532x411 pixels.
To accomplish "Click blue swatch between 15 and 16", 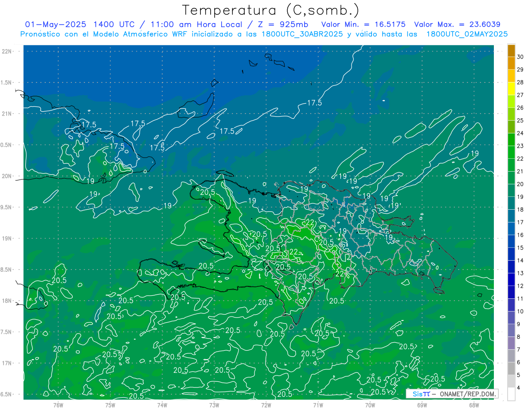I will point(511,241).
